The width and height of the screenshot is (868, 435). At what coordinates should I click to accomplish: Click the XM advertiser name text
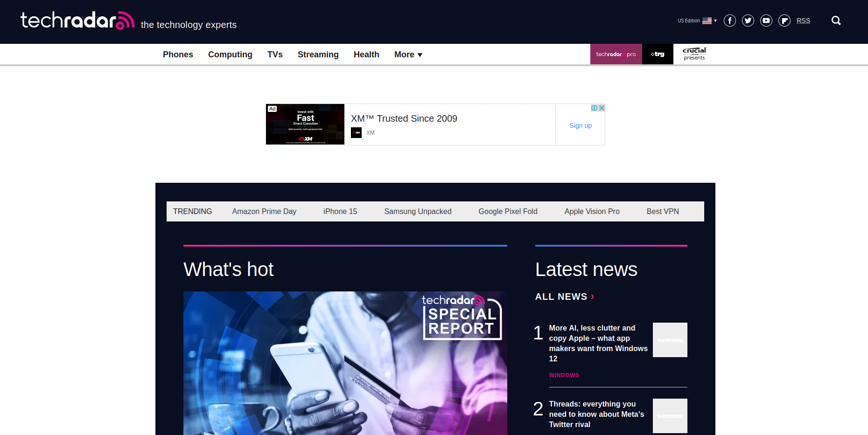click(371, 133)
